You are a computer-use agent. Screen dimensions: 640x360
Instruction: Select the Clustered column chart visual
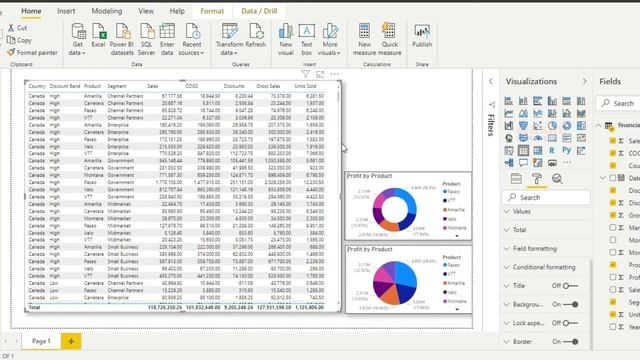552,101
